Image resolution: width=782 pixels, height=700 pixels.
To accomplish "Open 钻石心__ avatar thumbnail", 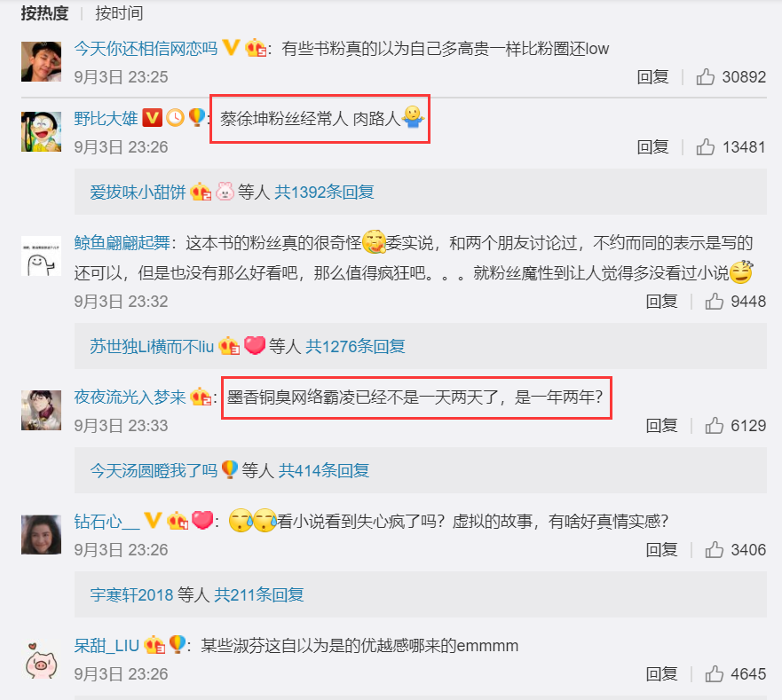I will pyautogui.click(x=42, y=534).
